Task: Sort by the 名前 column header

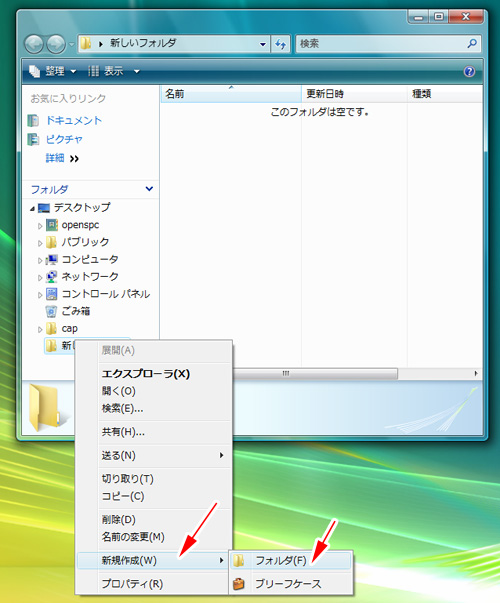Action: [230, 93]
